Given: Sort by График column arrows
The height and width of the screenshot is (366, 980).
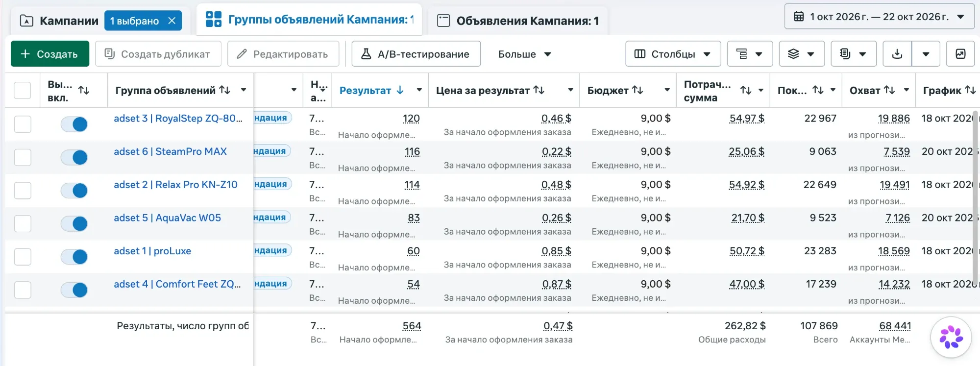Looking at the screenshot, I should tap(970, 90).
